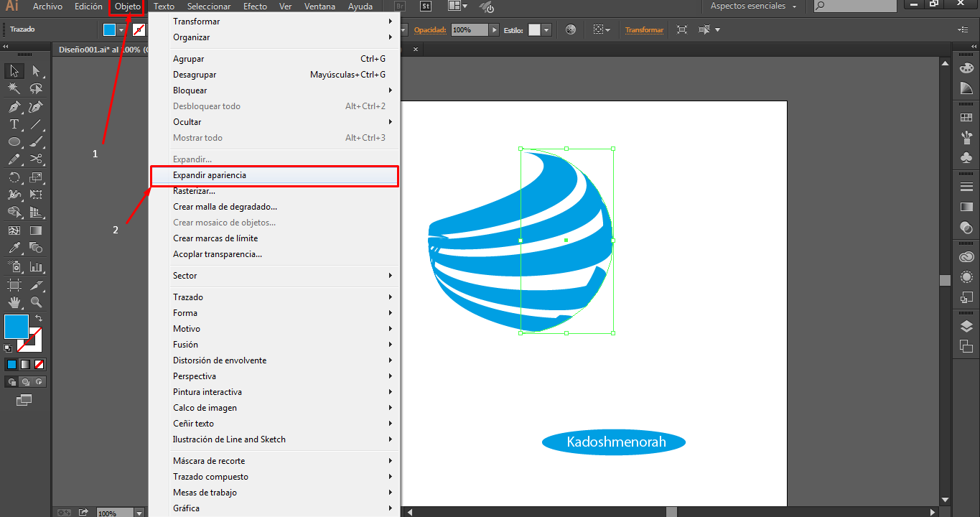Select the Scale tool
Image resolution: width=980 pixels, height=517 pixels.
click(36, 177)
